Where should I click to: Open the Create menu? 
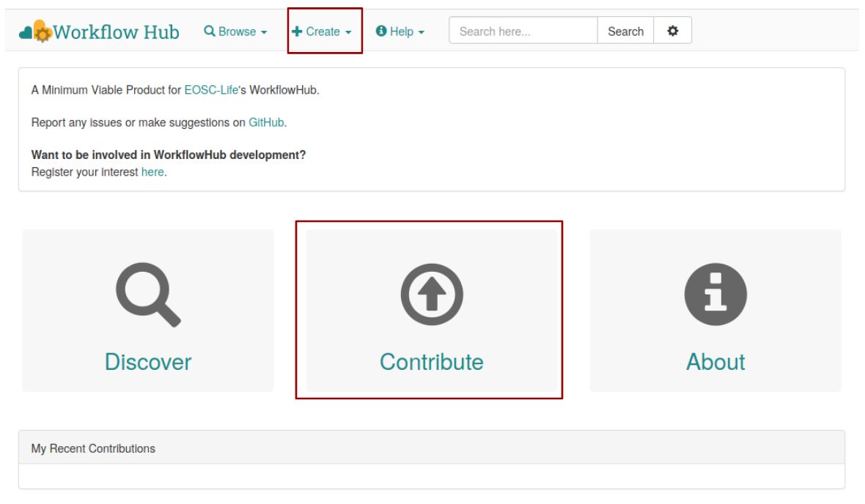322,31
